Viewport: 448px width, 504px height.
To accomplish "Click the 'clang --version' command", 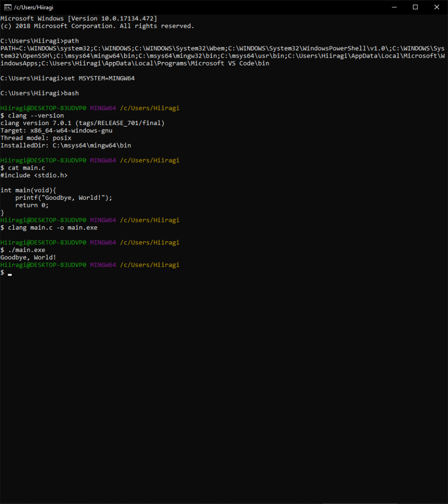I will (x=36, y=116).
